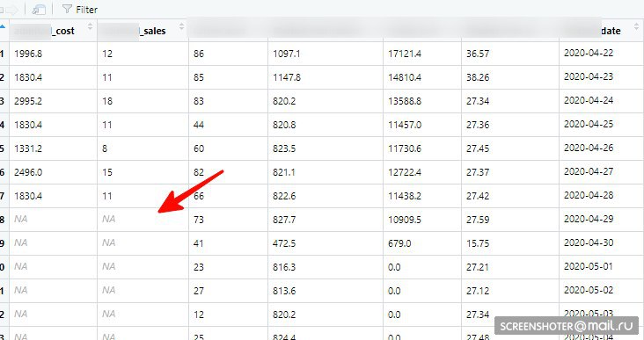Click the date column header label
The image size is (644, 340).
coord(611,31)
